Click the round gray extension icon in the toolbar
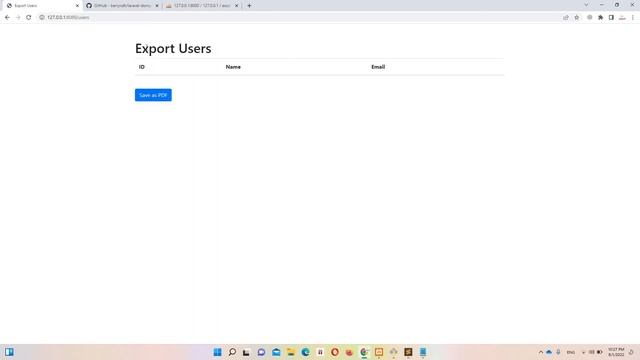 tap(589, 18)
